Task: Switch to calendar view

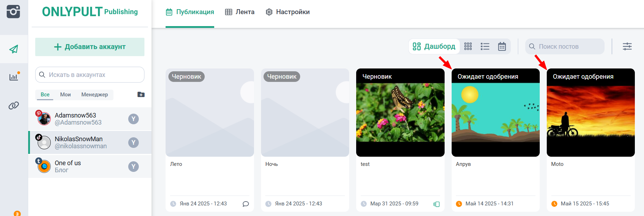Action: point(502,47)
